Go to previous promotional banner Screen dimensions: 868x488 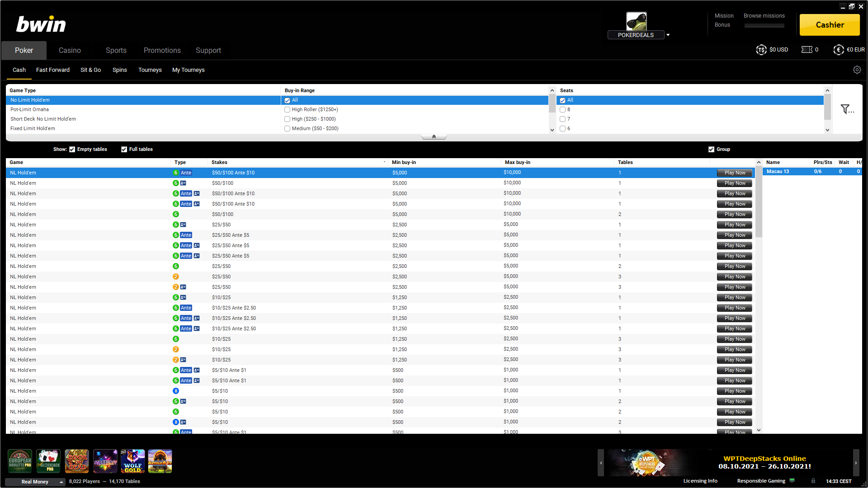(x=601, y=463)
